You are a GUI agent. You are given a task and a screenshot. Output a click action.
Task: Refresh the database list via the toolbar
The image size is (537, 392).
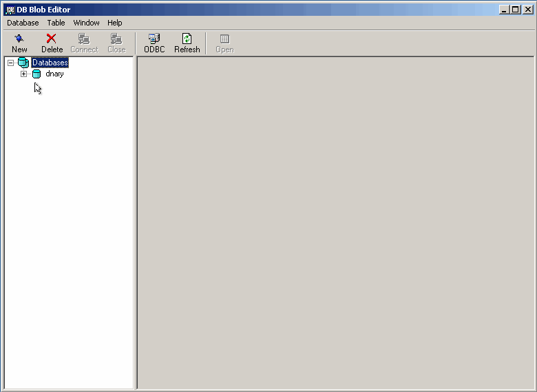(187, 43)
